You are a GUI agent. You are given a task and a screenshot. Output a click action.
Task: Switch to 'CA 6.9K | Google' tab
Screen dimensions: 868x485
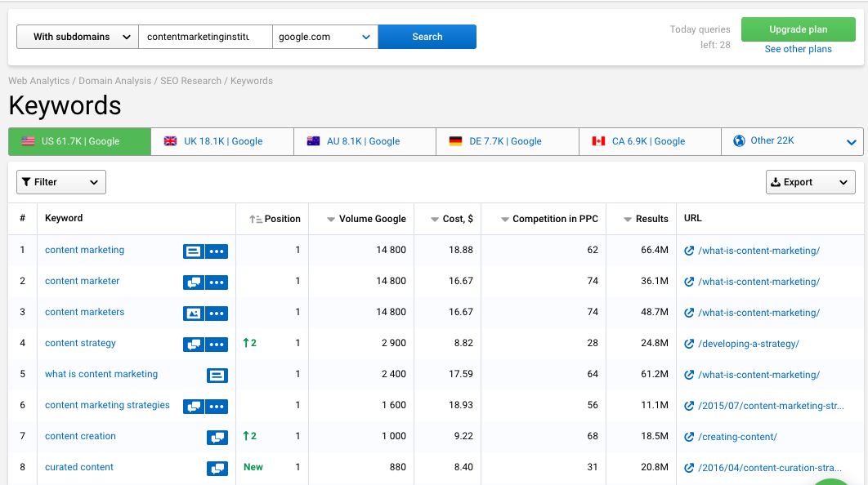[x=651, y=141]
